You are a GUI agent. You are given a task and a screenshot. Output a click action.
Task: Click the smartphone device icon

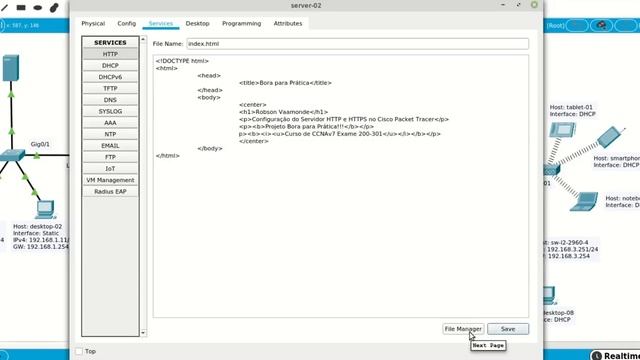[x=610, y=137]
